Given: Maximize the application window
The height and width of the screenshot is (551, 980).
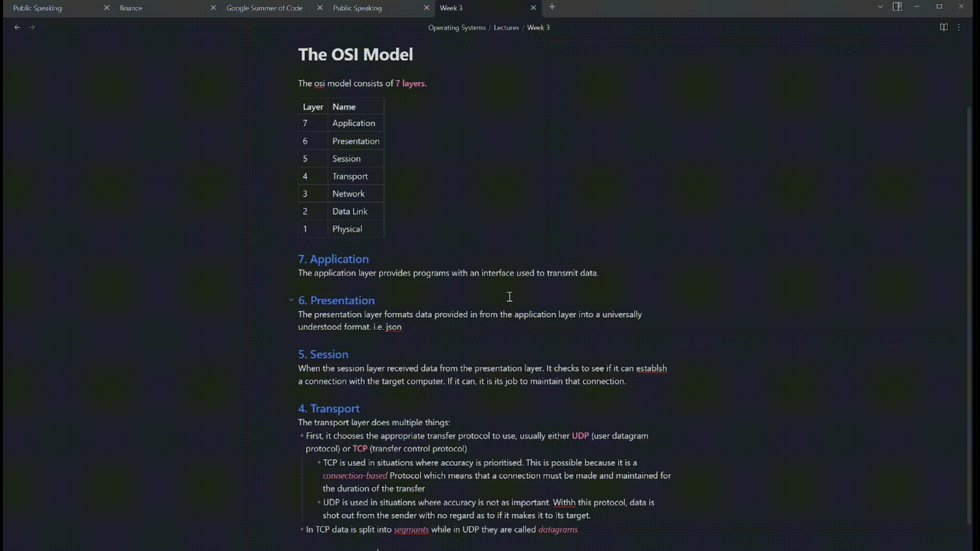Looking at the screenshot, I should coord(939,7).
